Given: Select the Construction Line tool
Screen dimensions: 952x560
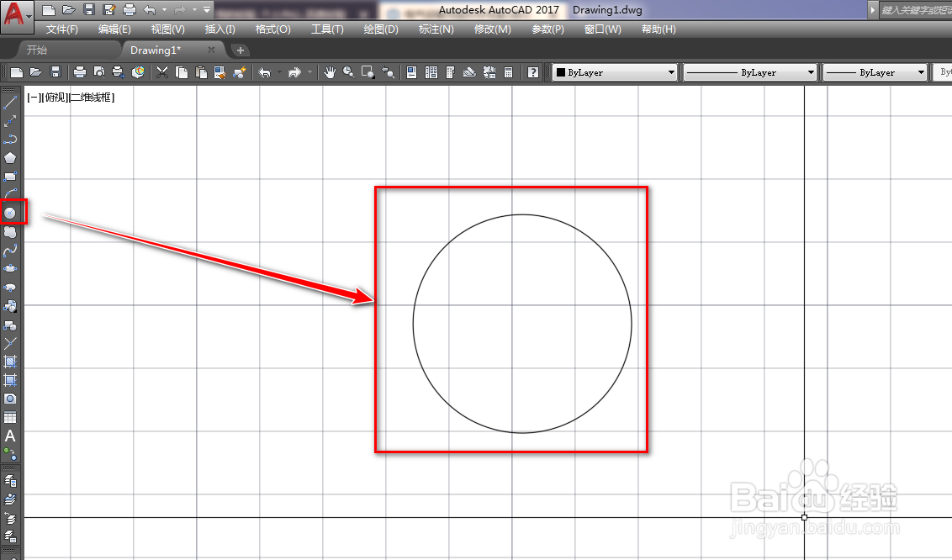Looking at the screenshot, I should (10, 121).
